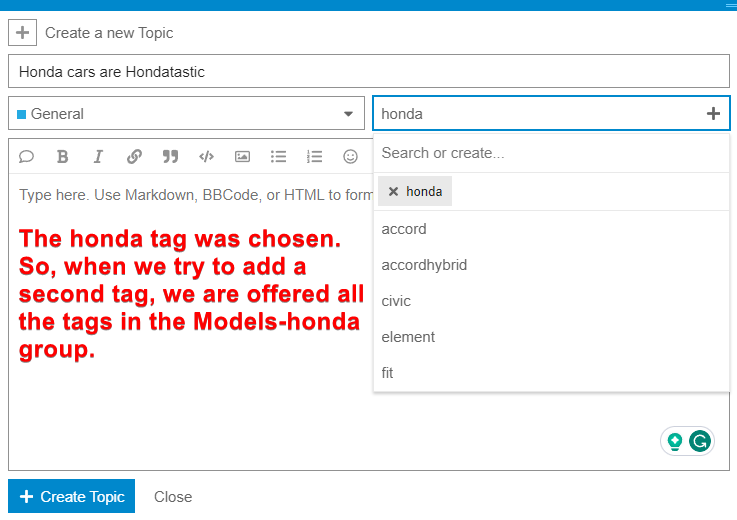737x520 pixels.
Task: Click the Create Topic button
Action: point(71,496)
